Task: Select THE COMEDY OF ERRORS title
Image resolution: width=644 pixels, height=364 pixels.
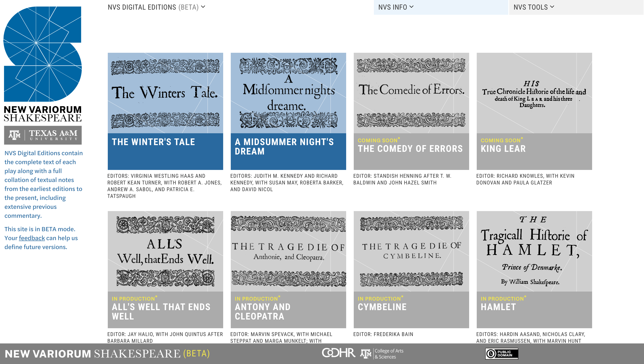Action: [410, 149]
